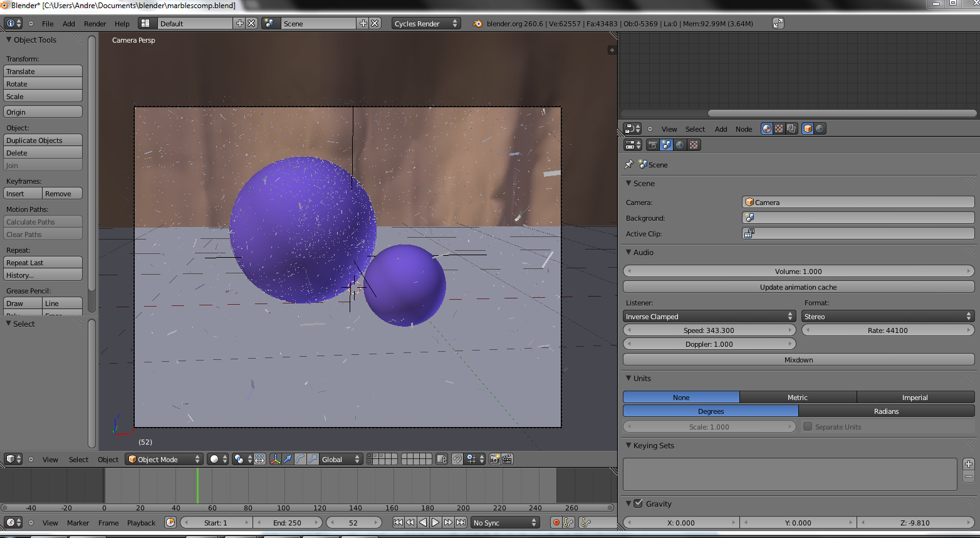The image size is (980, 538).
Task: Open the Playback menu in timeline
Action: 141,523
